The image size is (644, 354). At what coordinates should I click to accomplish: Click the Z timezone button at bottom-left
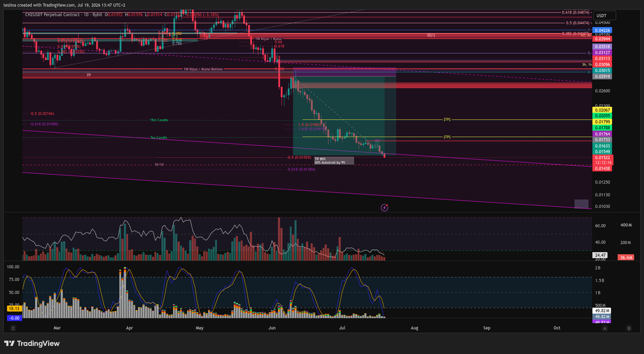[12, 328]
